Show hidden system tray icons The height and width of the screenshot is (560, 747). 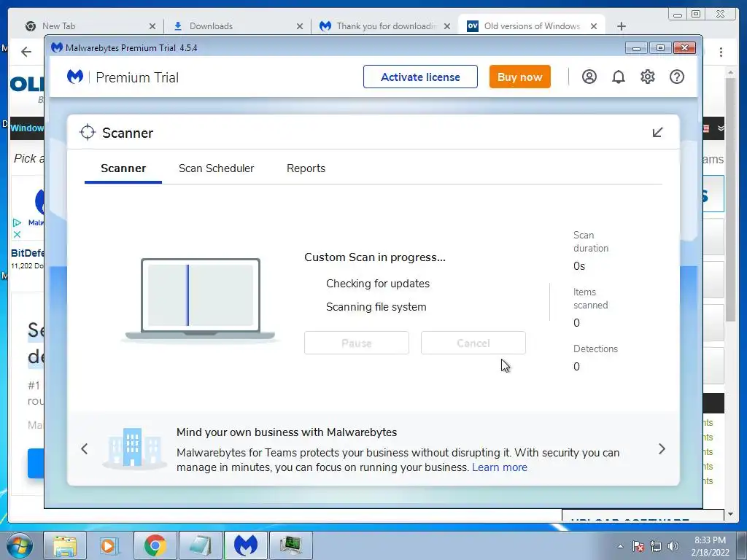[620, 546]
